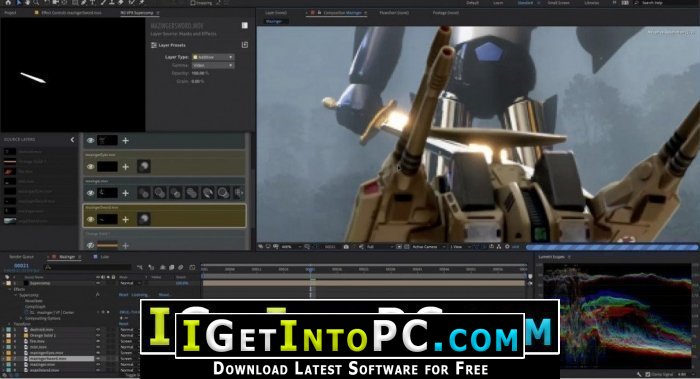700x379 pixels.
Task: Switch to the Libraries workspace
Action: click(592, 3)
